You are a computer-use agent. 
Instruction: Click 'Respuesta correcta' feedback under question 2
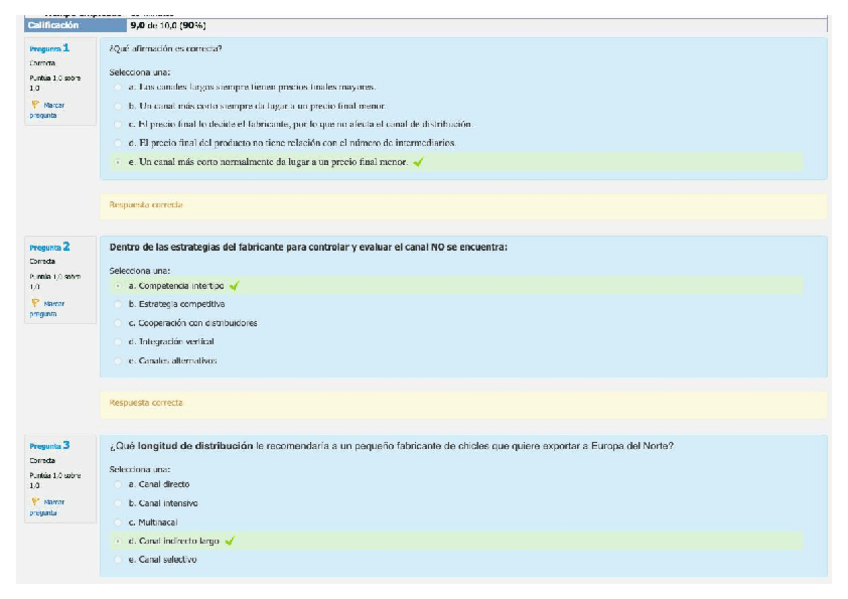pyautogui.click(x=146, y=403)
